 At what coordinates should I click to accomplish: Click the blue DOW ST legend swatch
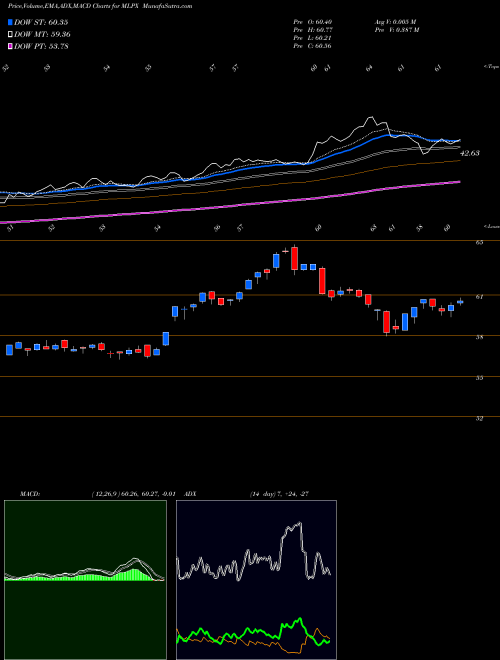coord(11,22)
